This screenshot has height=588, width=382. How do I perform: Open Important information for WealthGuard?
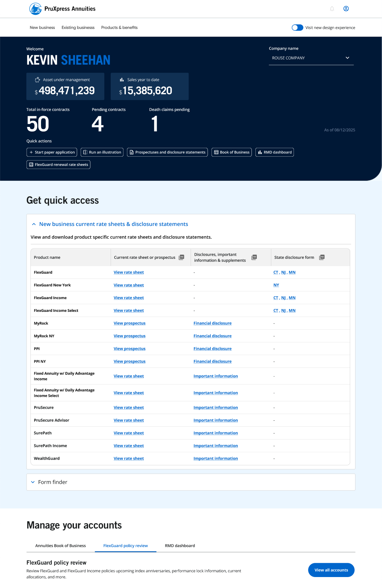click(216, 459)
